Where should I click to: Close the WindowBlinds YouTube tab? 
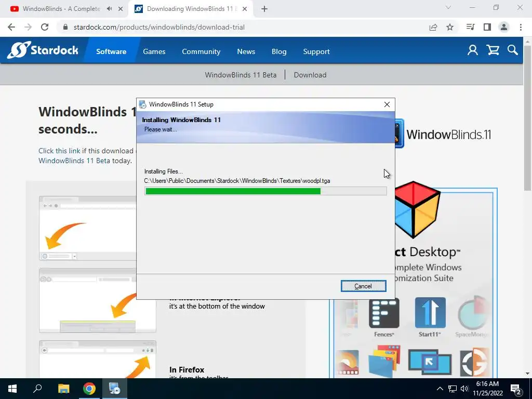click(121, 9)
